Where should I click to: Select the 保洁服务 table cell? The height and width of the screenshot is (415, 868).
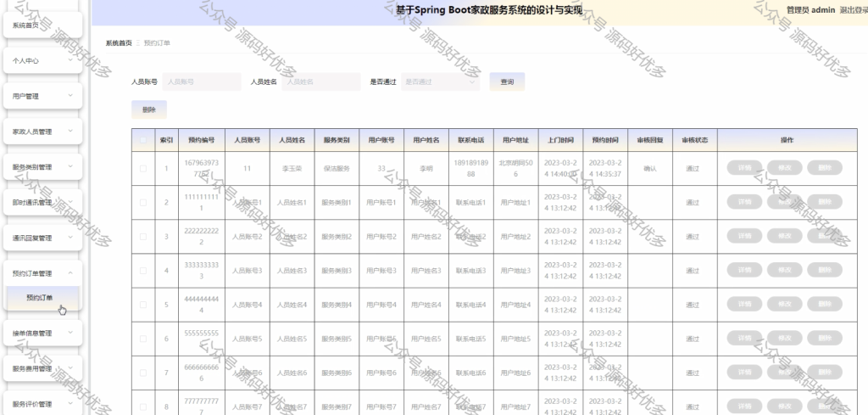[337, 168]
